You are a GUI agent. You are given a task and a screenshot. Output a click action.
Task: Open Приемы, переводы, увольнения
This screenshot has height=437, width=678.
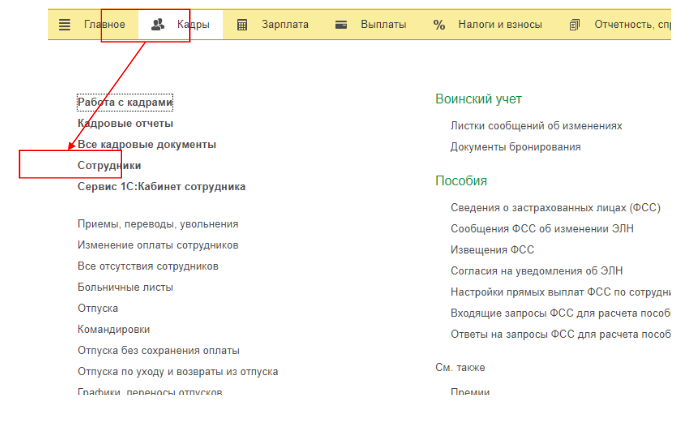(157, 224)
